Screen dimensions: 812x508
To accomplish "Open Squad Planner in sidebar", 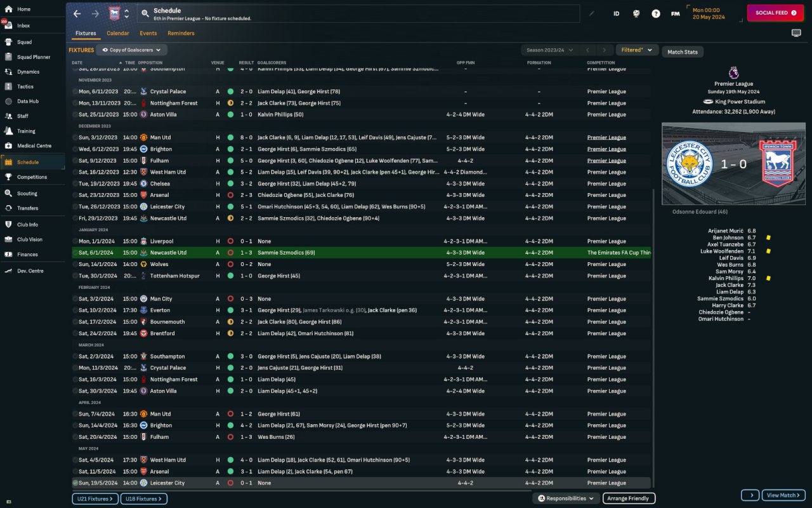I will tap(32, 57).
